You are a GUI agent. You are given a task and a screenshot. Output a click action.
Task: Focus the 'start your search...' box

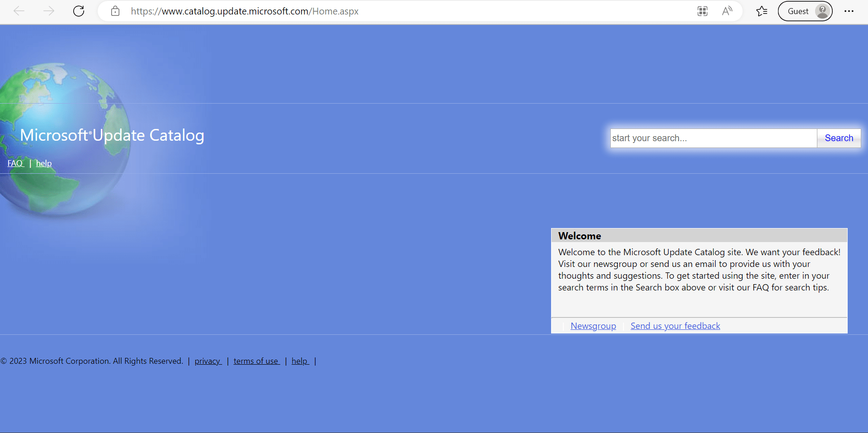pos(714,138)
